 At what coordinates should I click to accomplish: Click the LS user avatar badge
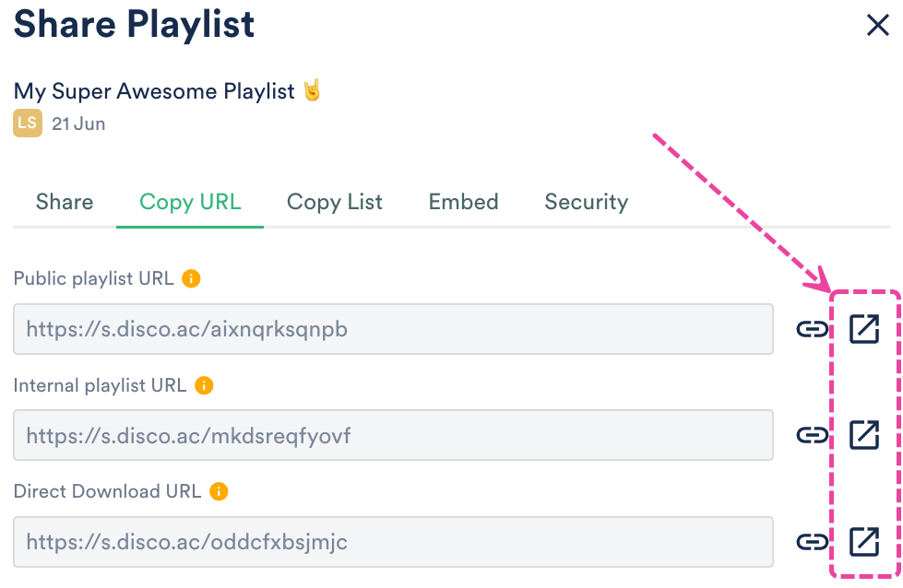click(28, 123)
